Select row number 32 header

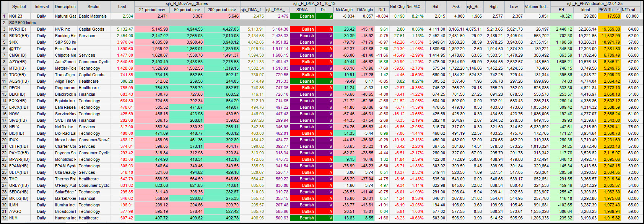point(4,218)
